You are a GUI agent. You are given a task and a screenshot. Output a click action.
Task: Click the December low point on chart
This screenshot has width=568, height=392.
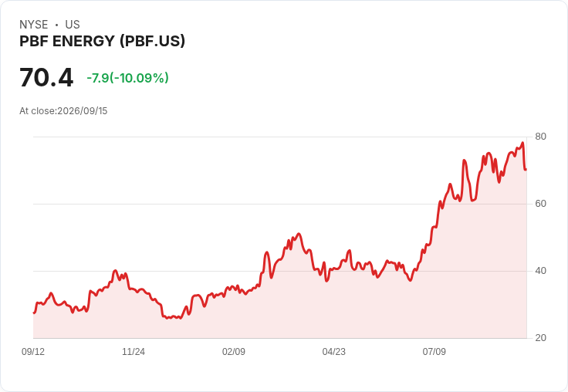[x=167, y=318]
